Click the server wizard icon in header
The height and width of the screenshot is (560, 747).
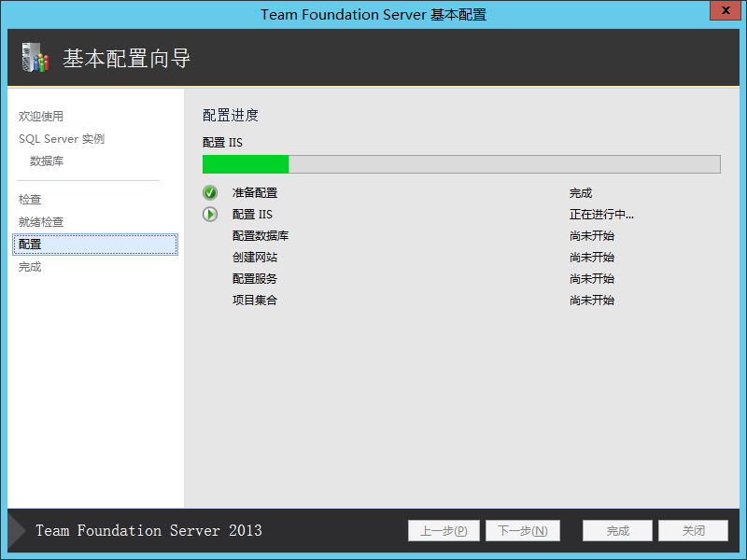(x=35, y=58)
